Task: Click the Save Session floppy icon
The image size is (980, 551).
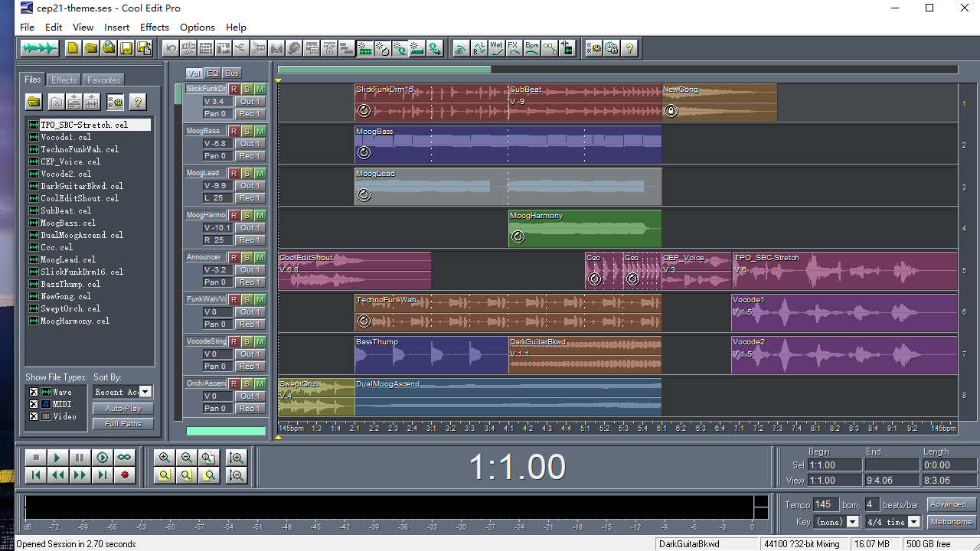Action: point(126,48)
